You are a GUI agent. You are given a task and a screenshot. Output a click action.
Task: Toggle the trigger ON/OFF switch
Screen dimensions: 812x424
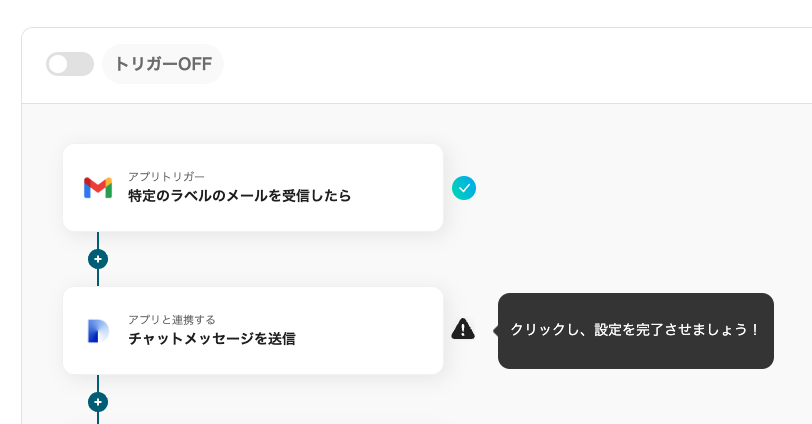pos(70,64)
